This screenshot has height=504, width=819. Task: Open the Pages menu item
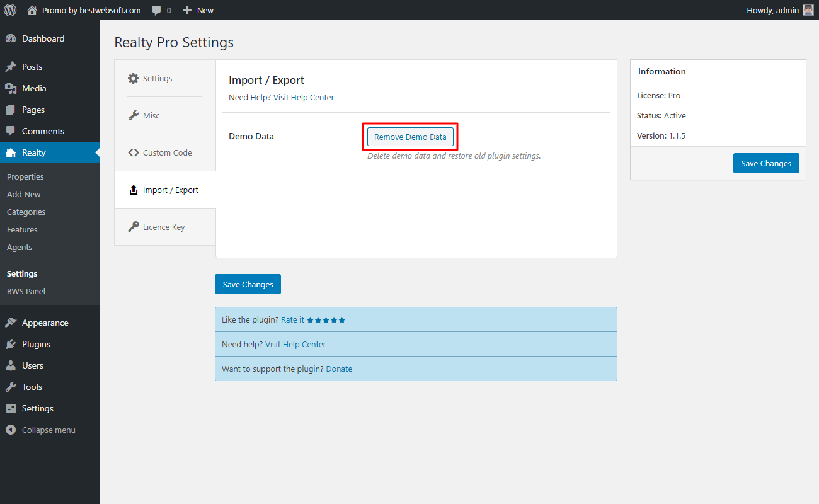click(50, 110)
